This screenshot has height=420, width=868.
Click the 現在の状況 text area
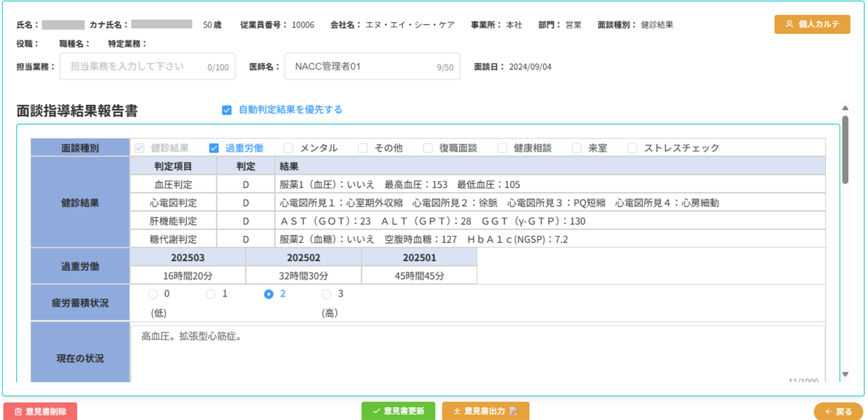(x=476, y=353)
